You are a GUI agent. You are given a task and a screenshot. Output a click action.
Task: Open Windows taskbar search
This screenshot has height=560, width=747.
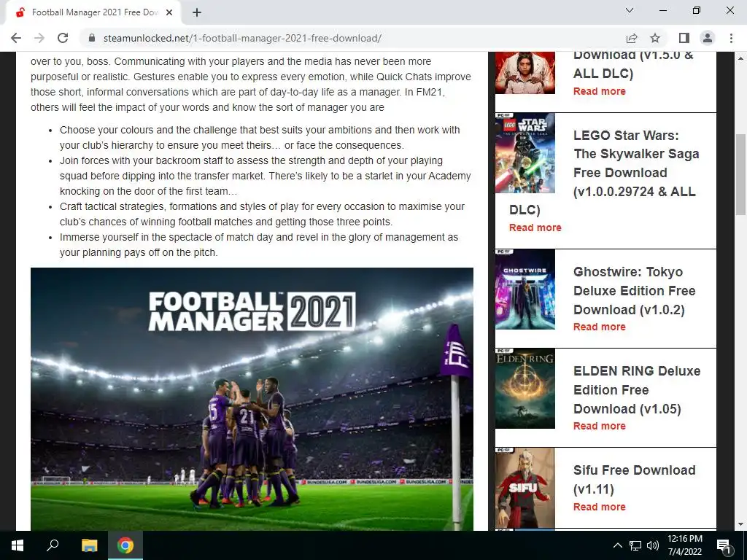(x=53, y=545)
